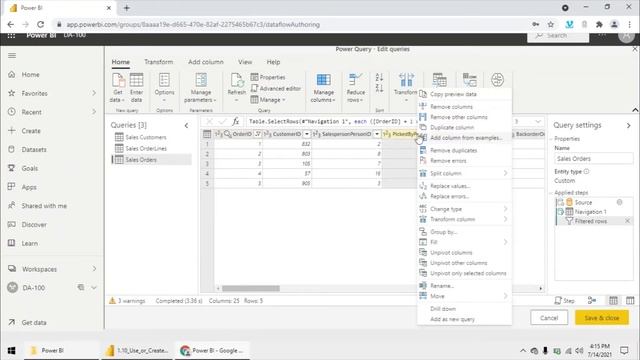Open the Manage dropdown in the Query group
Image resolution: width=640 pixels, height=360 pixels.
click(268, 100)
